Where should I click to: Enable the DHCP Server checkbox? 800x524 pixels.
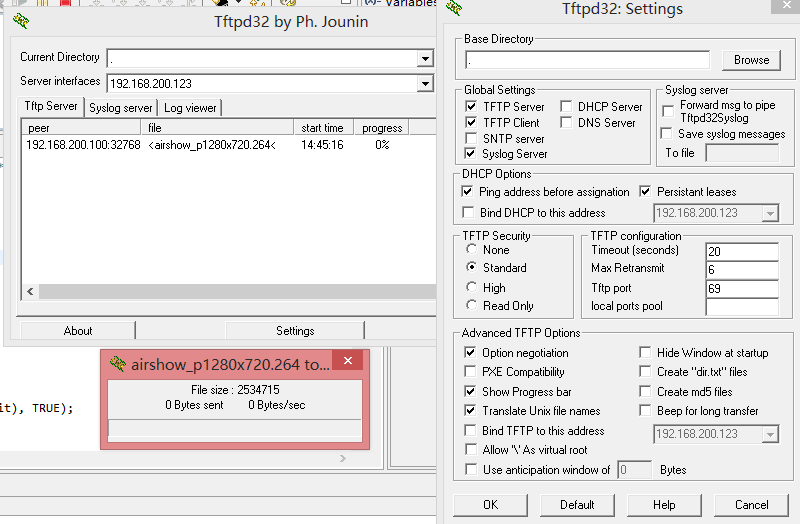pyautogui.click(x=566, y=107)
